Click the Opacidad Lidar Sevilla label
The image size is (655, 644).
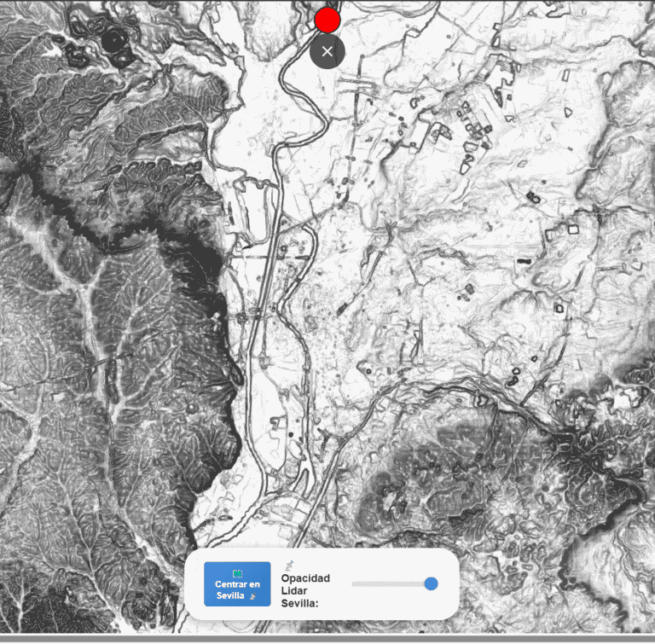(x=305, y=590)
